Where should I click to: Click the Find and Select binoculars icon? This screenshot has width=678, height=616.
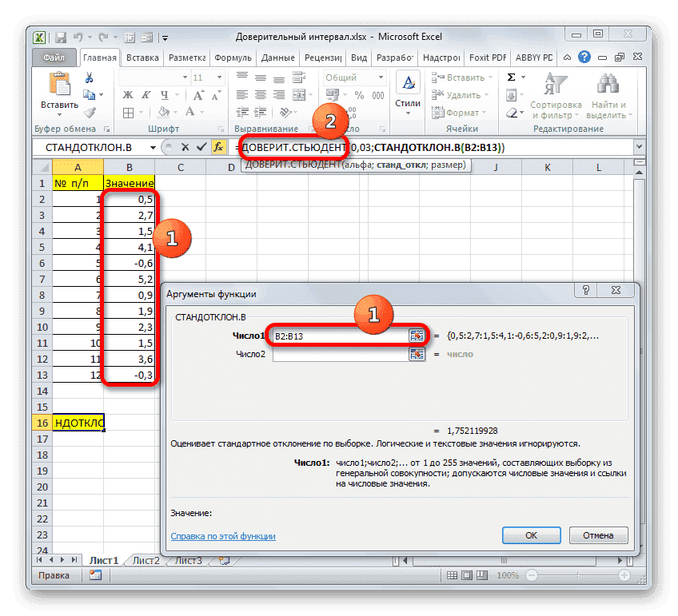(607, 82)
